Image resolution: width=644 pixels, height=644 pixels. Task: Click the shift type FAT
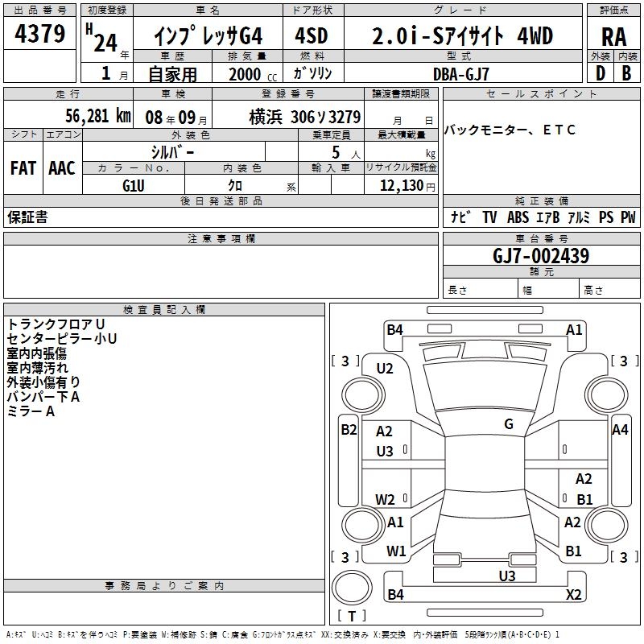pos(23,168)
